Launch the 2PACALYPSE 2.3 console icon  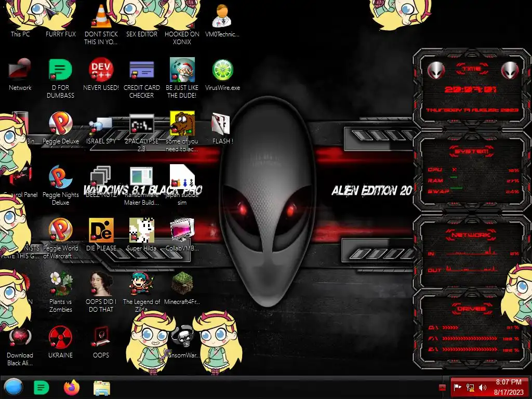click(x=141, y=124)
